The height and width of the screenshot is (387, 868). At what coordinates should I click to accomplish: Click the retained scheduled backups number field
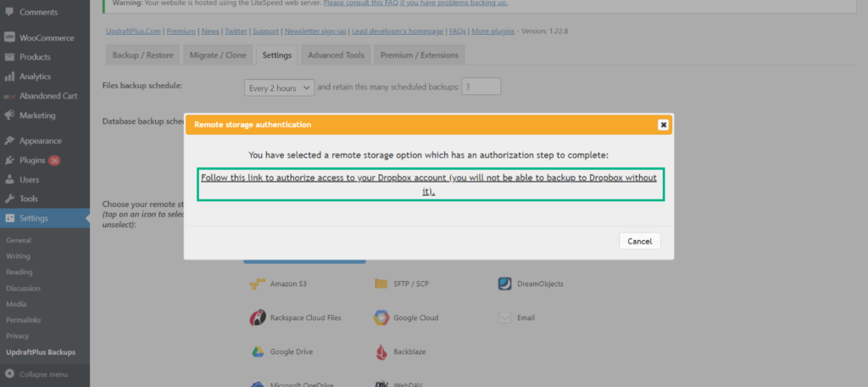pos(481,87)
